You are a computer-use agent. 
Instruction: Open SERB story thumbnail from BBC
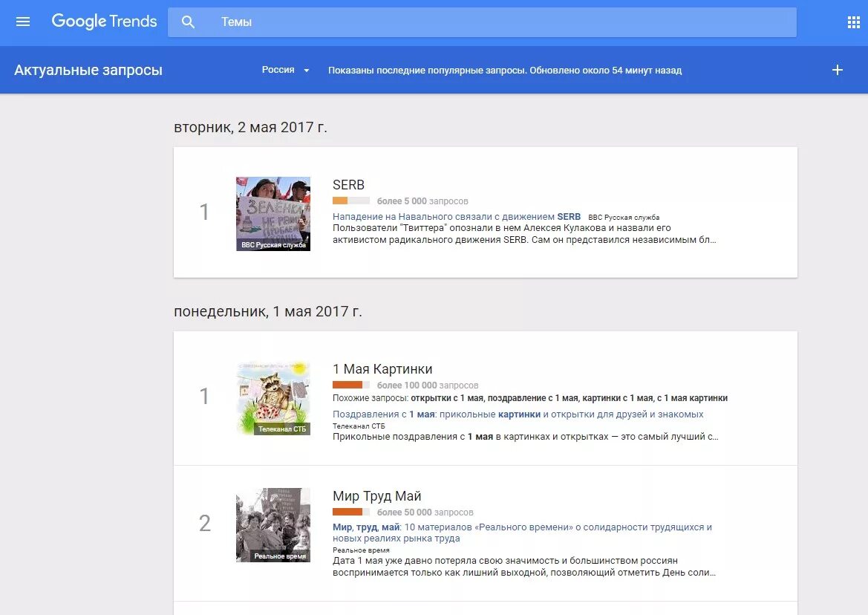273,214
